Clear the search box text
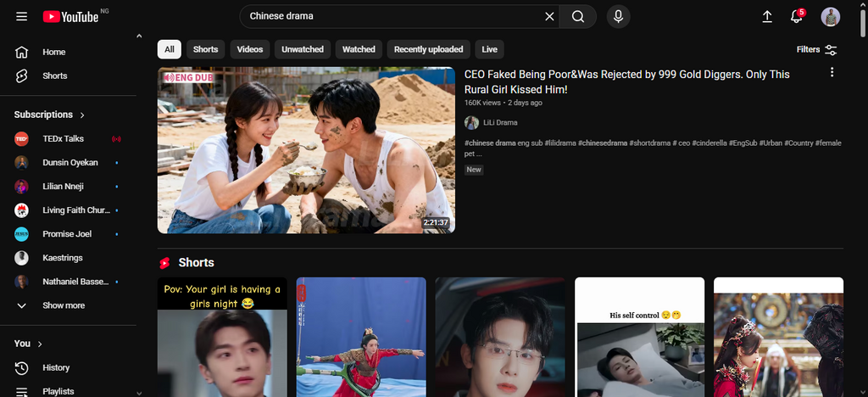The width and height of the screenshot is (868, 397). click(549, 16)
